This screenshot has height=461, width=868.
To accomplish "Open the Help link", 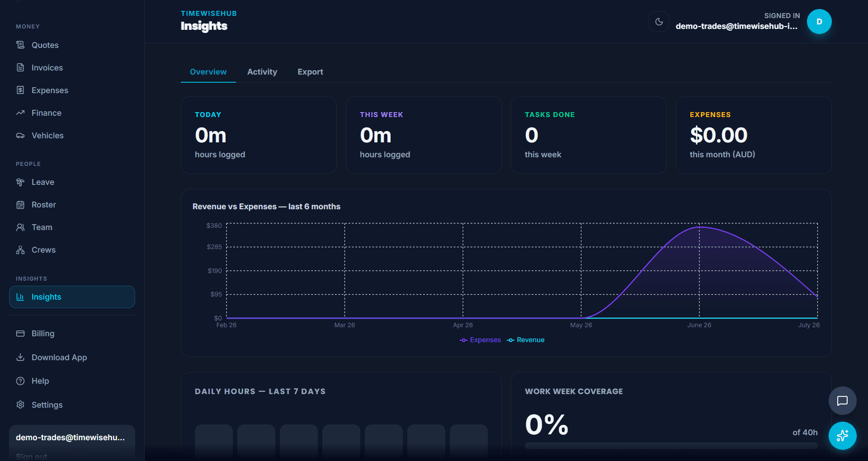I will [72, 381].
